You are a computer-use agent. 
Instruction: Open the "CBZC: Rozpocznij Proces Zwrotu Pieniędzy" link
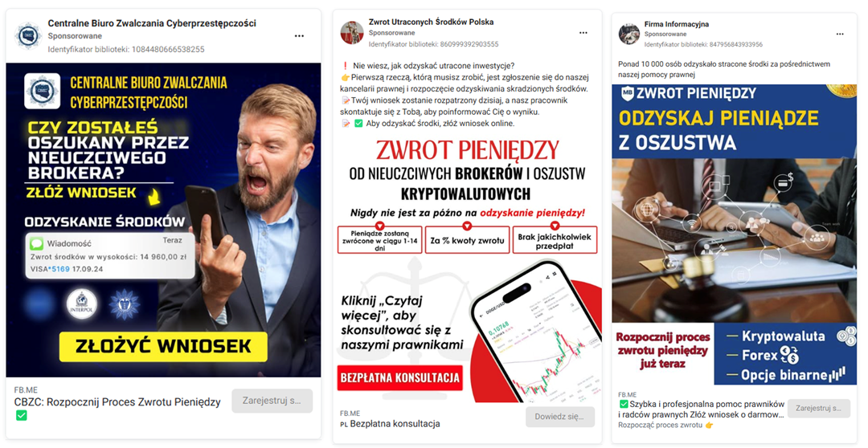tap(117, 402)
